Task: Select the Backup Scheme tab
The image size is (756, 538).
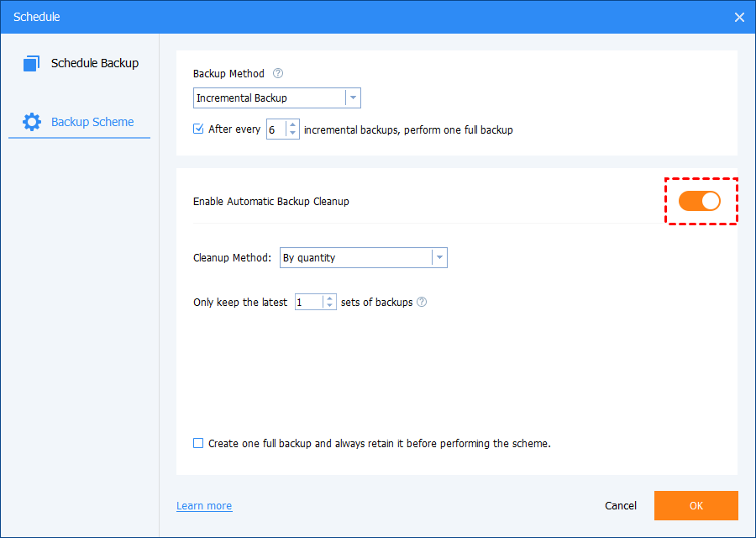Action: tap(92, 122)
